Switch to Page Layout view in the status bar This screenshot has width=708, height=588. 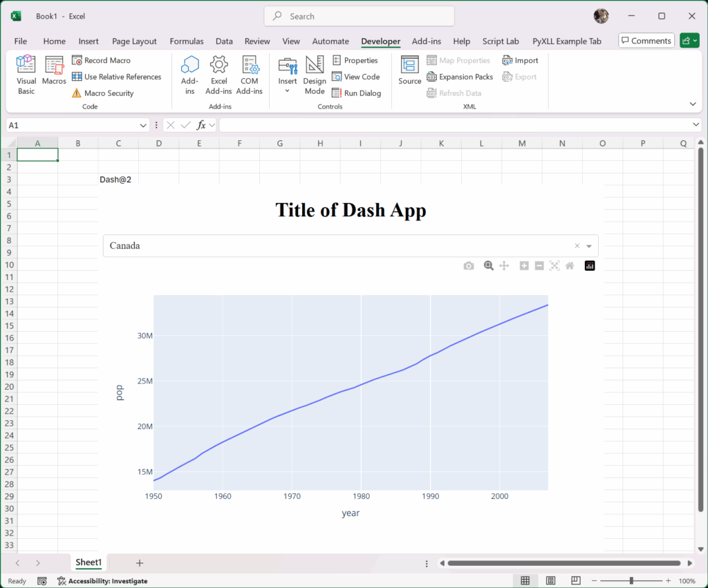pyautogui.click(x=551, y=581)
